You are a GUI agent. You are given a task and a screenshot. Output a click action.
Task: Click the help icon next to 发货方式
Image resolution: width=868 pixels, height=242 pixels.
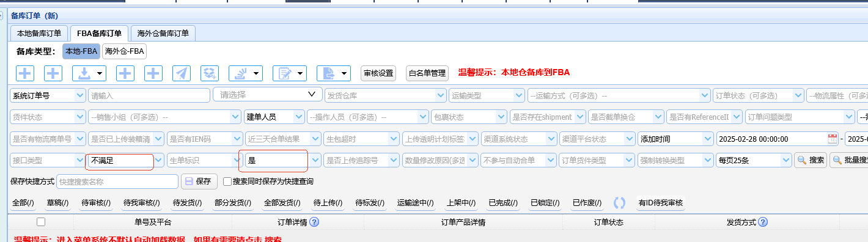click(x=763, y=222)
